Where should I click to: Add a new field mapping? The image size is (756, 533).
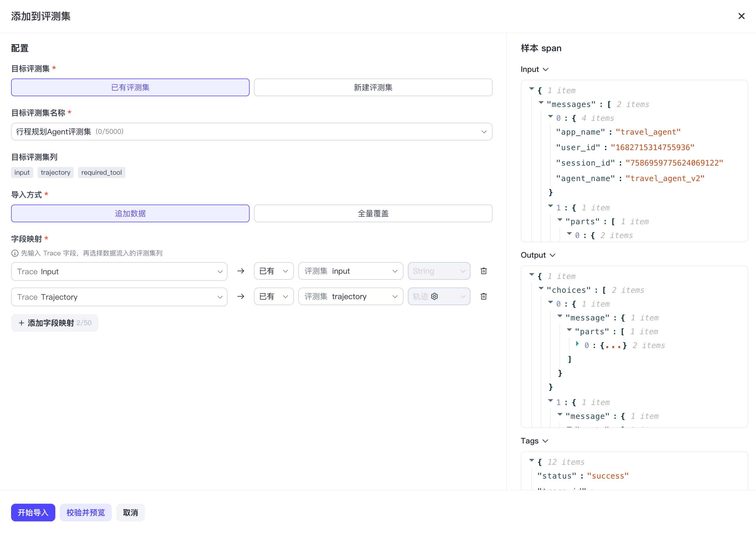(55, 323)
